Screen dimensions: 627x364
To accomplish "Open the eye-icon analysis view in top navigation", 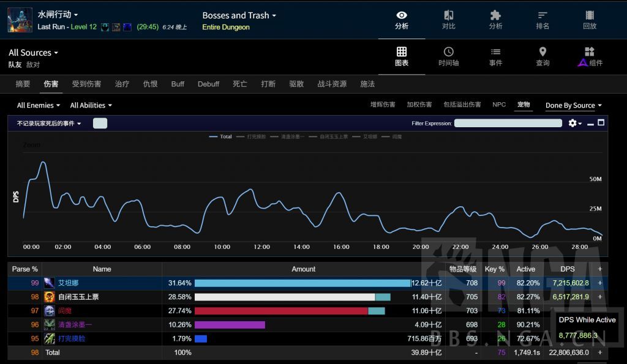I will [x=402, y=20].
